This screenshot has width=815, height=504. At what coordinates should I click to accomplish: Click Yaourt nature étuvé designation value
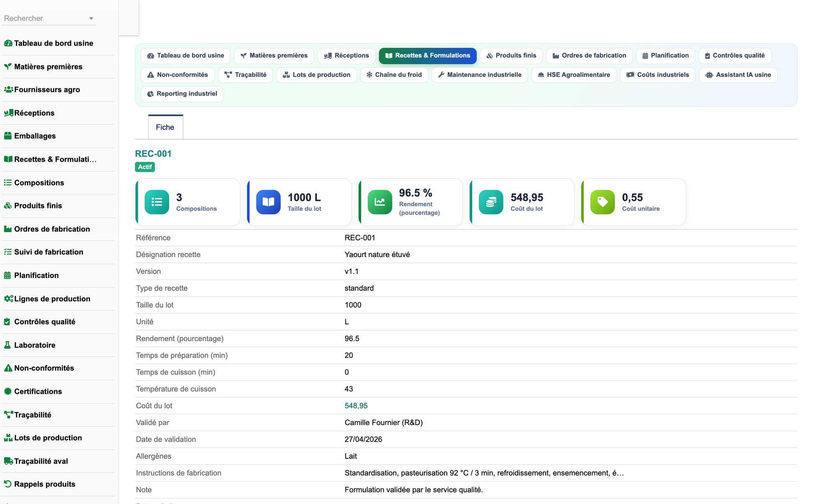[x=377, y=255]
